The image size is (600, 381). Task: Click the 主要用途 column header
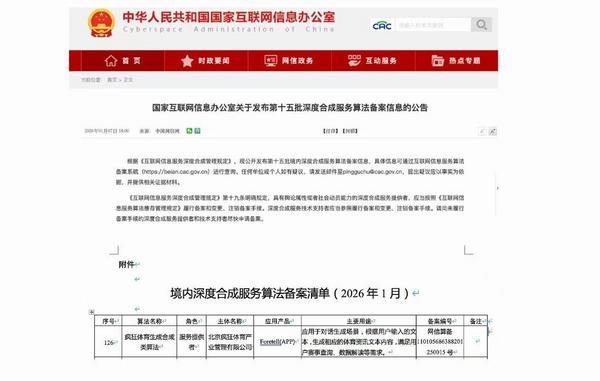(359, 321)
